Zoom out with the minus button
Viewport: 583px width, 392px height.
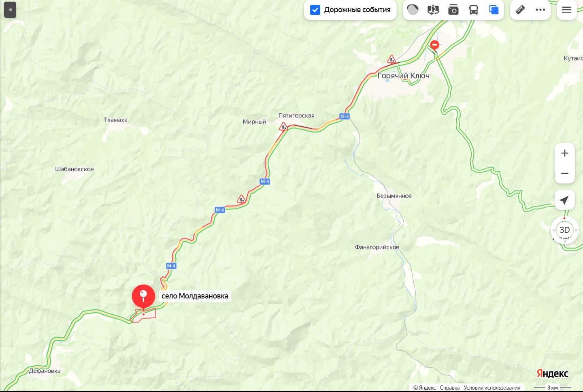click(565, 173)
